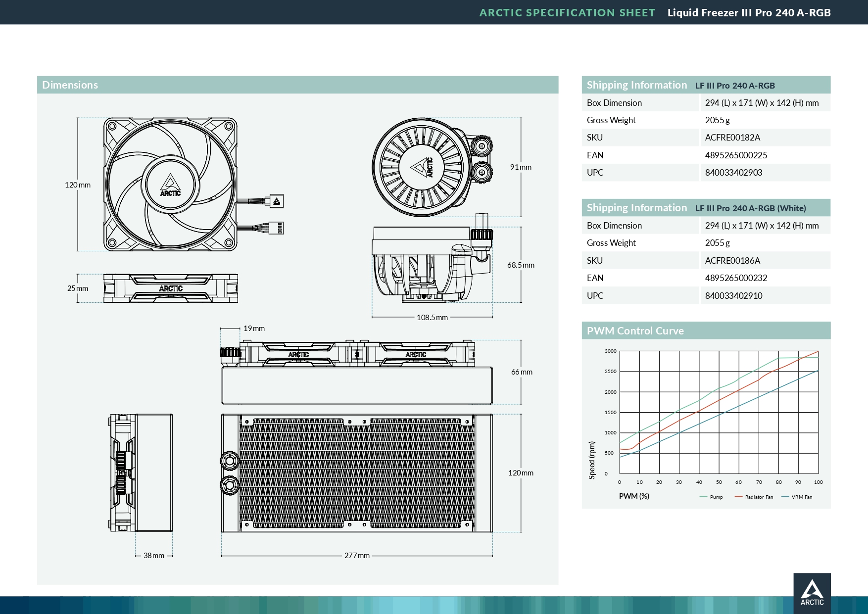Click the 68.5mm pump height label

click(521, 265)
